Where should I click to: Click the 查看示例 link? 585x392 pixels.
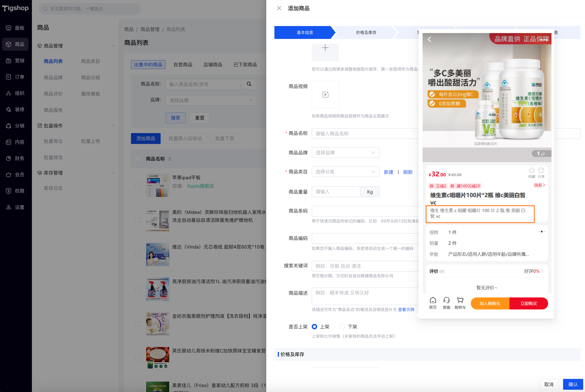[x=406, y=309]
